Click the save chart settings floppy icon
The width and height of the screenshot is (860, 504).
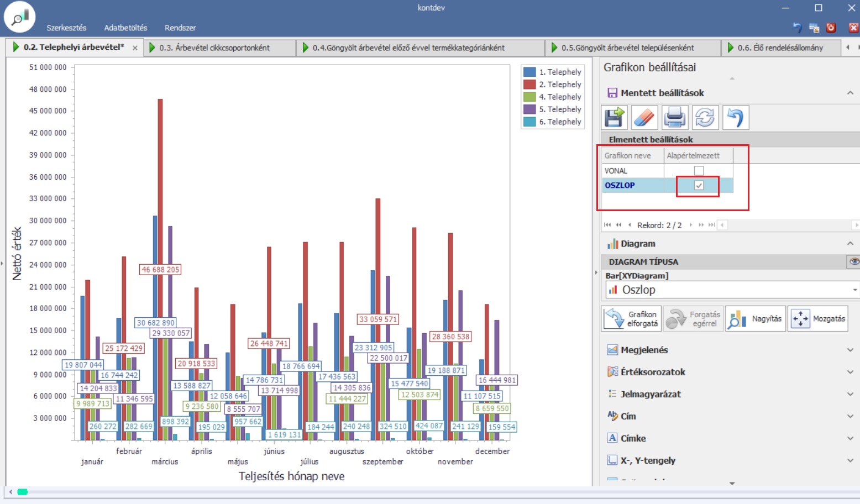point(613,118)
